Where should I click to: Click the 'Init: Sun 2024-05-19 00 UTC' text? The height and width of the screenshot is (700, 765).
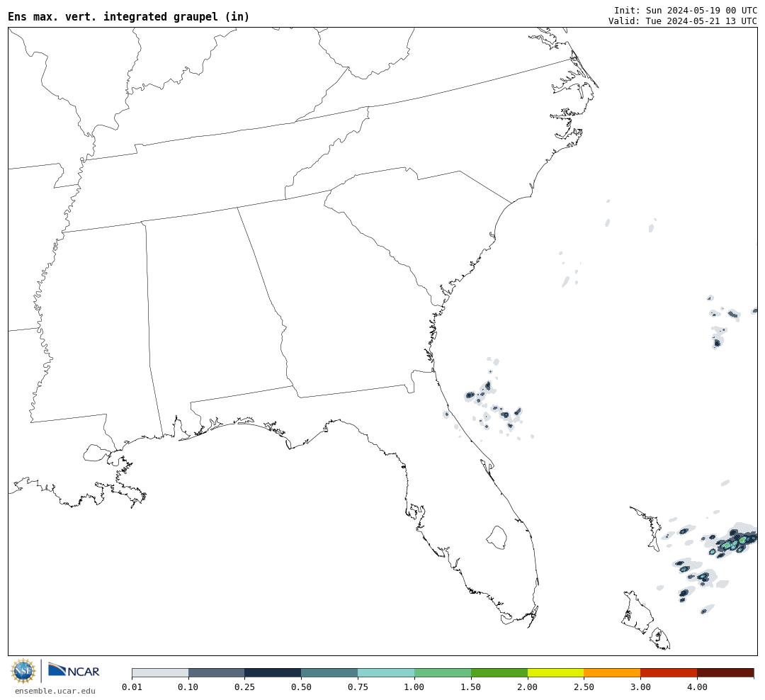click(x=686, y=10)
